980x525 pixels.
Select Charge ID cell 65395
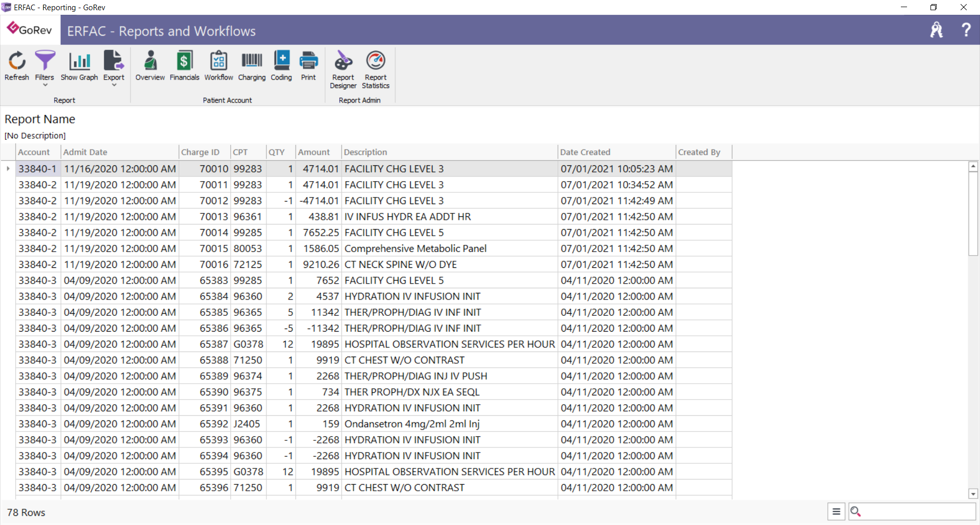(x=205, y=472)
